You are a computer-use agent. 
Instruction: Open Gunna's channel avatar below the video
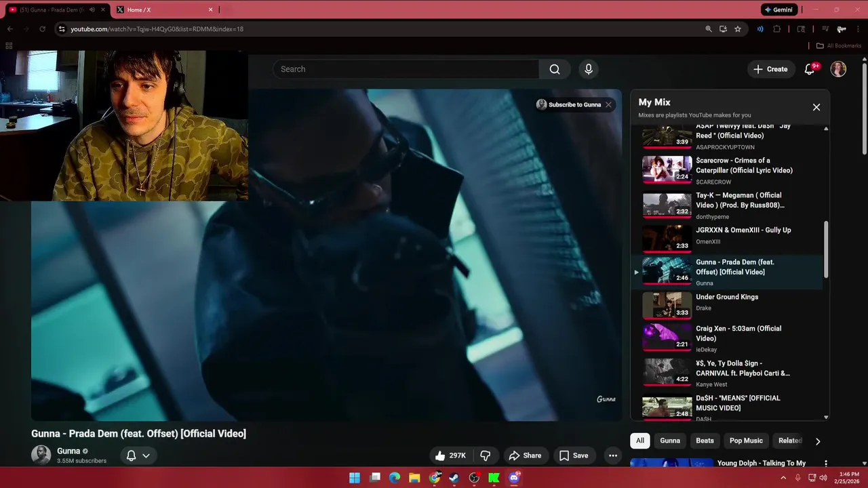click(x=41, y=455)
